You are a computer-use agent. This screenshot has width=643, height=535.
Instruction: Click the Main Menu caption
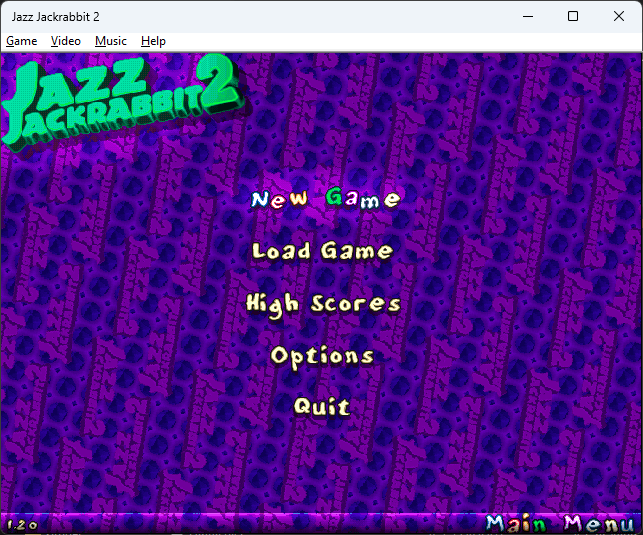560,524
